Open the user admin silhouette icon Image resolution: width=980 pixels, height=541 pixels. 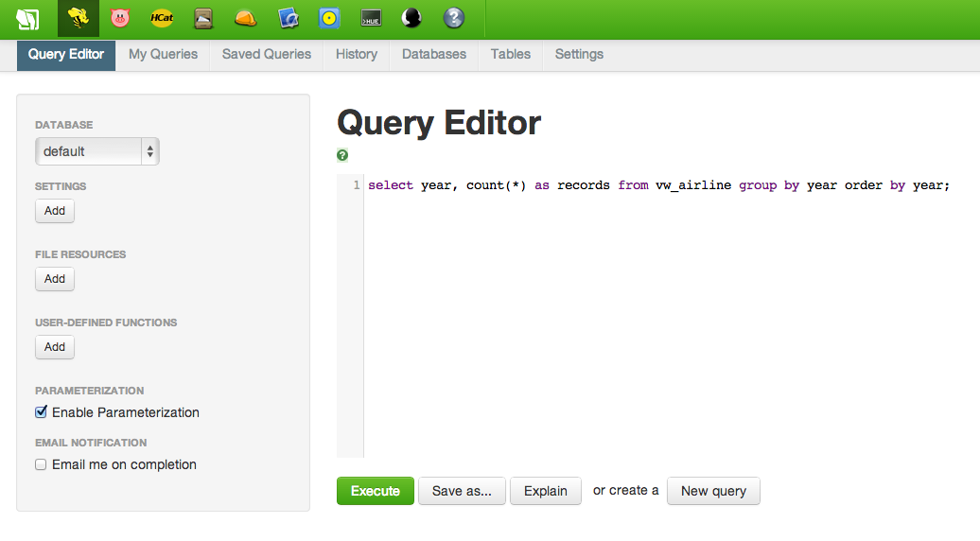pyautogui.click(x=411, y=18)
